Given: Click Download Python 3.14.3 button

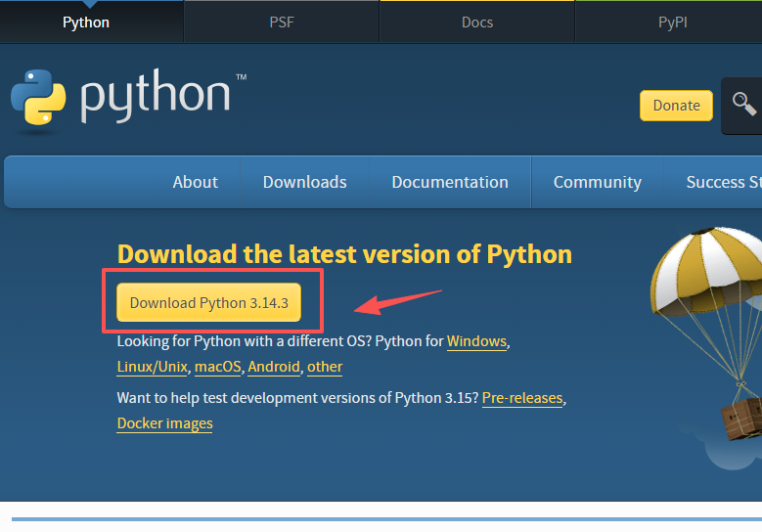Looking at the screenshot, I should (x=209, y=302).
